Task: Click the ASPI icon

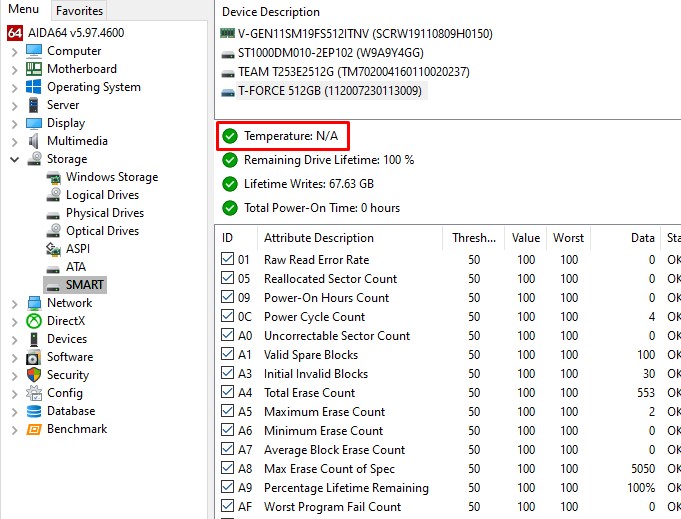Action: point(53,249)
